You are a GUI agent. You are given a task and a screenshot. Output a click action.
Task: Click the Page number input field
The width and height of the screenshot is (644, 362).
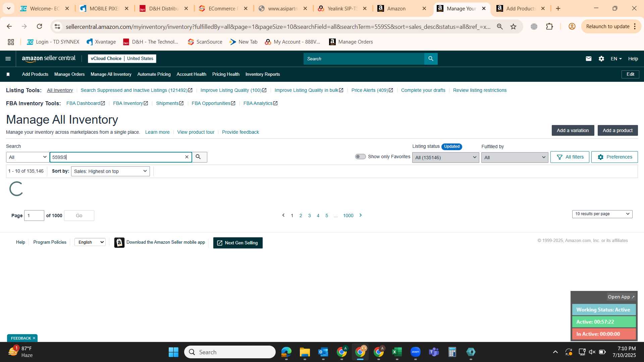(x=34, y=216)
